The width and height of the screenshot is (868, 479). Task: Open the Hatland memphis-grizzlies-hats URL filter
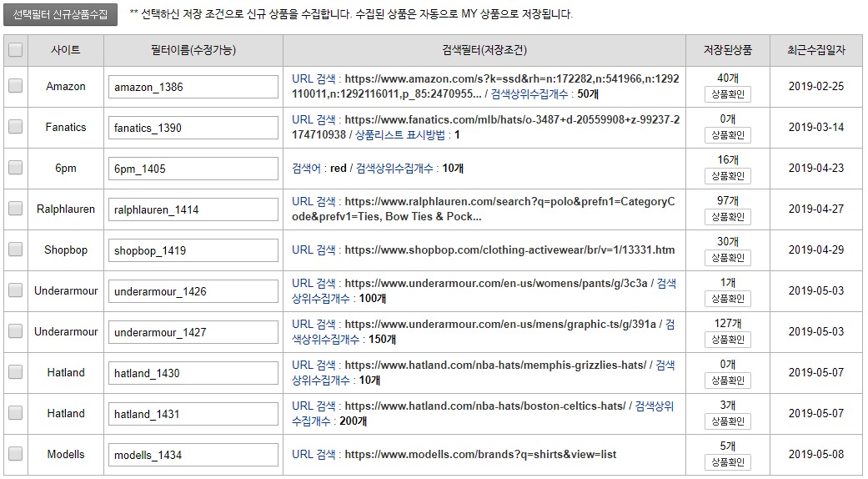point(484,373)
